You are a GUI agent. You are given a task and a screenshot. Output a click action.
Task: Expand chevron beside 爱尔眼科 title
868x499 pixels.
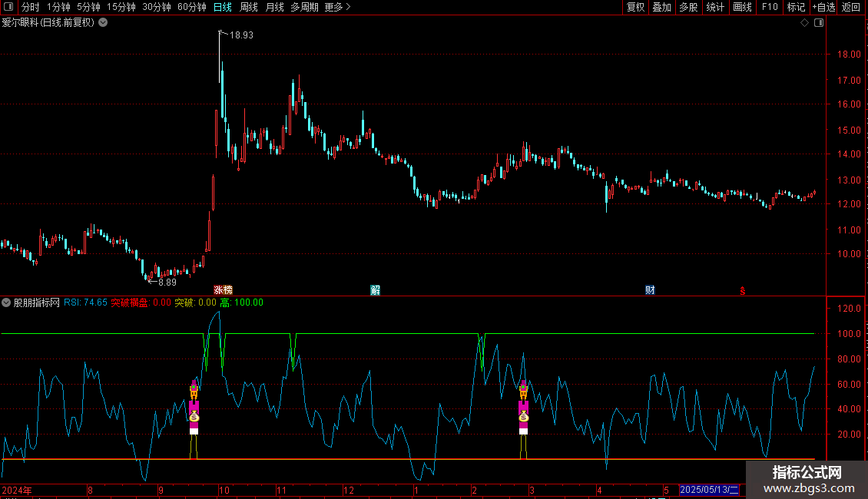click(103, 23)
